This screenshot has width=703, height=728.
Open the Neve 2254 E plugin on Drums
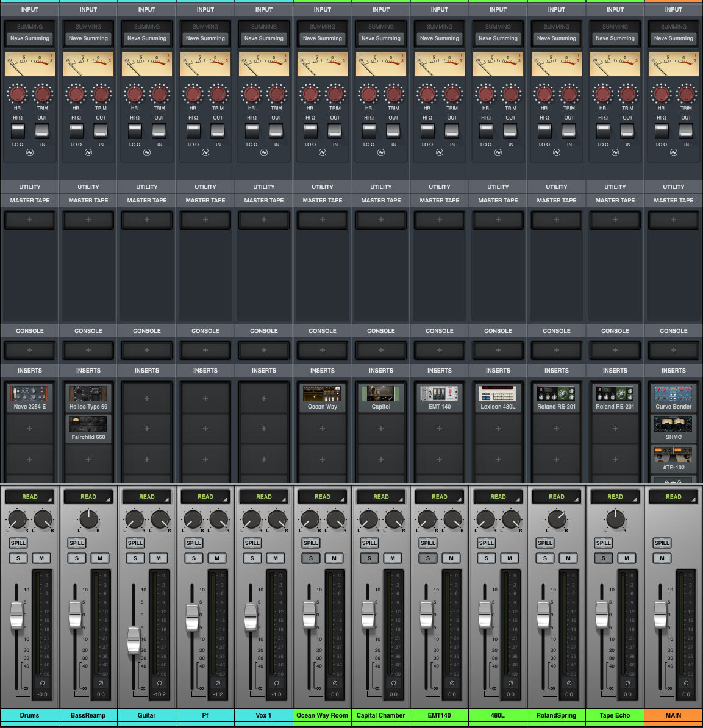click(x=29, y=398)
